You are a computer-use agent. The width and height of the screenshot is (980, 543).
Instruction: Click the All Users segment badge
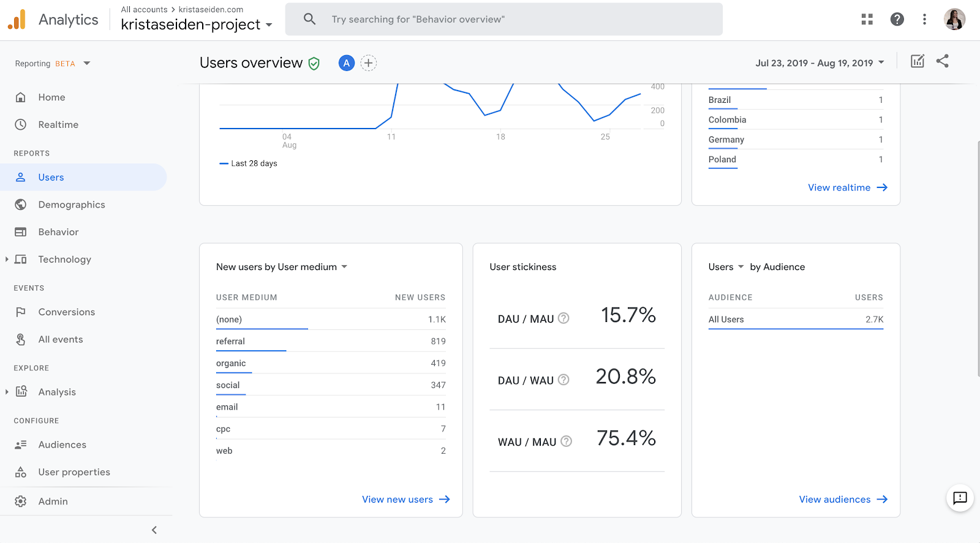(x=346, y=63)
